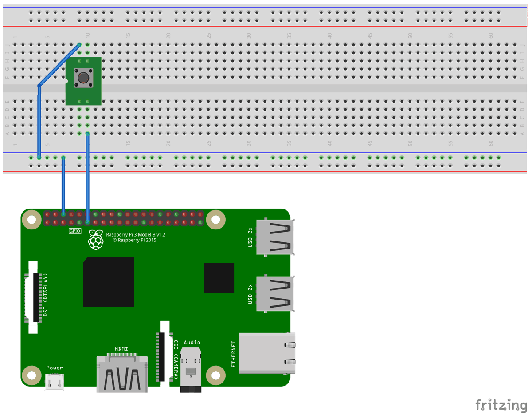Select the micro USB Power connector
The image size is (532, 419).
[54, 381]
